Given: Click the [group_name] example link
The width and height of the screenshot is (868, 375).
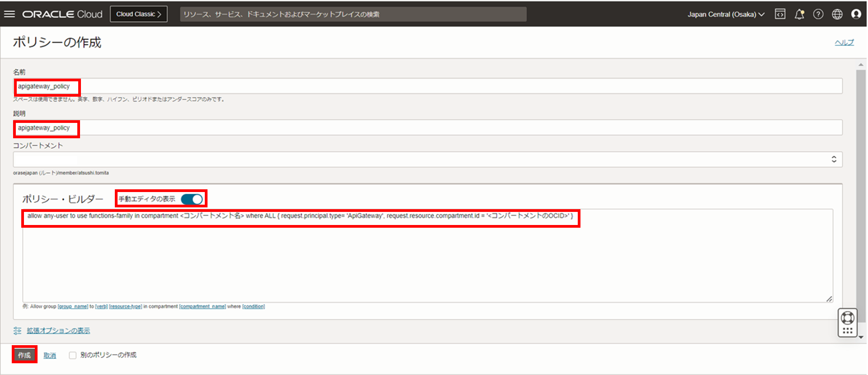Looking at the screenshot, I should [x=73, y=306].
